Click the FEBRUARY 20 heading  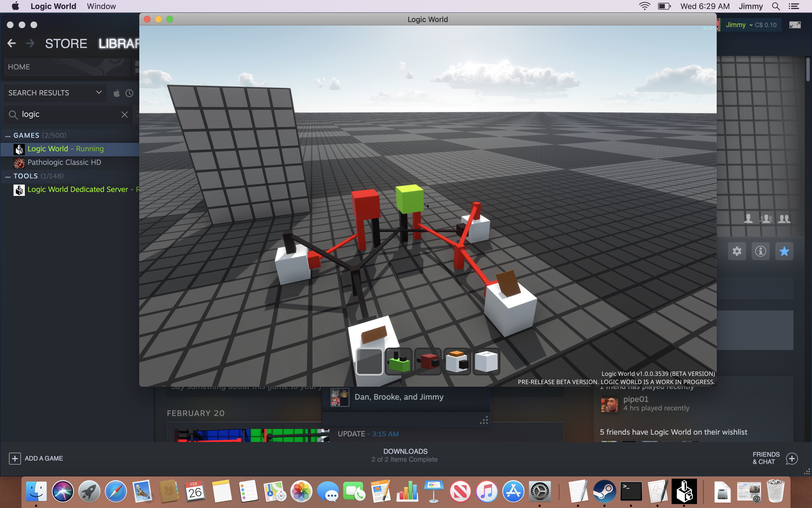point(196,413)
